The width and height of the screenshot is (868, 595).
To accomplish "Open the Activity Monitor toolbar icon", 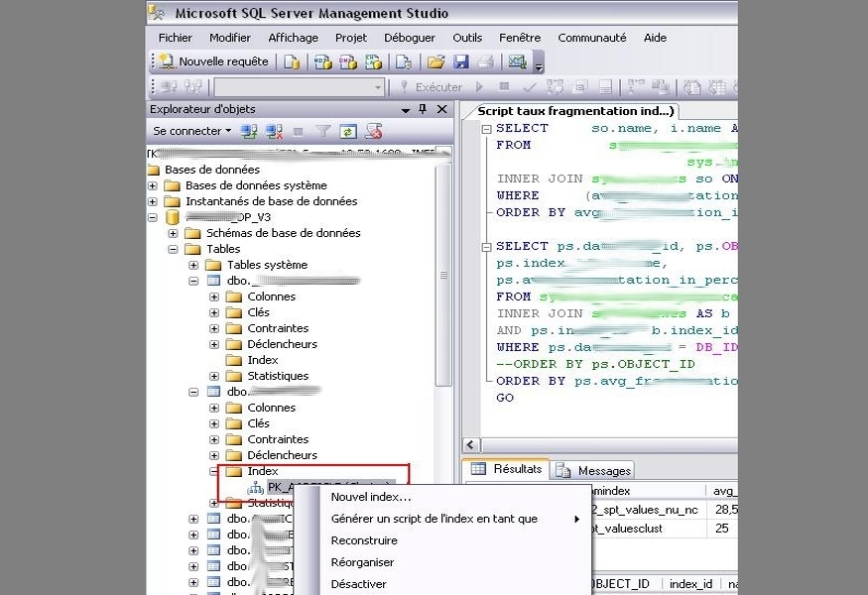I will (517, 61).
